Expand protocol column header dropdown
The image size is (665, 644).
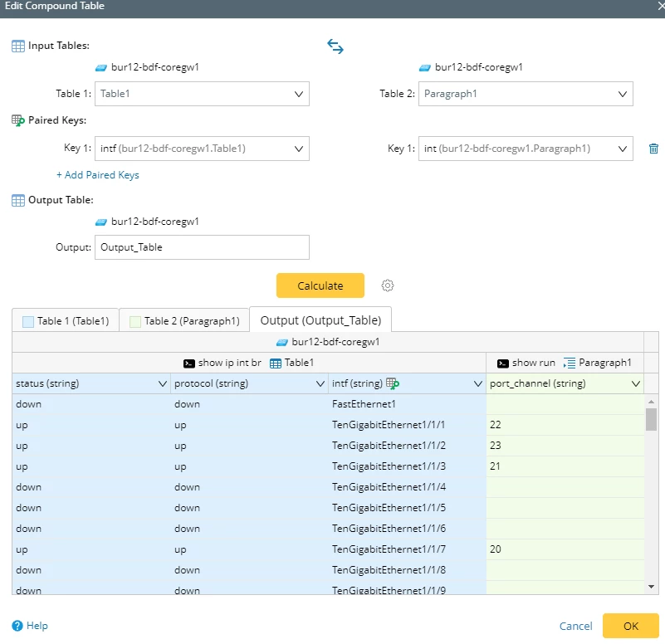click(320, 383)
